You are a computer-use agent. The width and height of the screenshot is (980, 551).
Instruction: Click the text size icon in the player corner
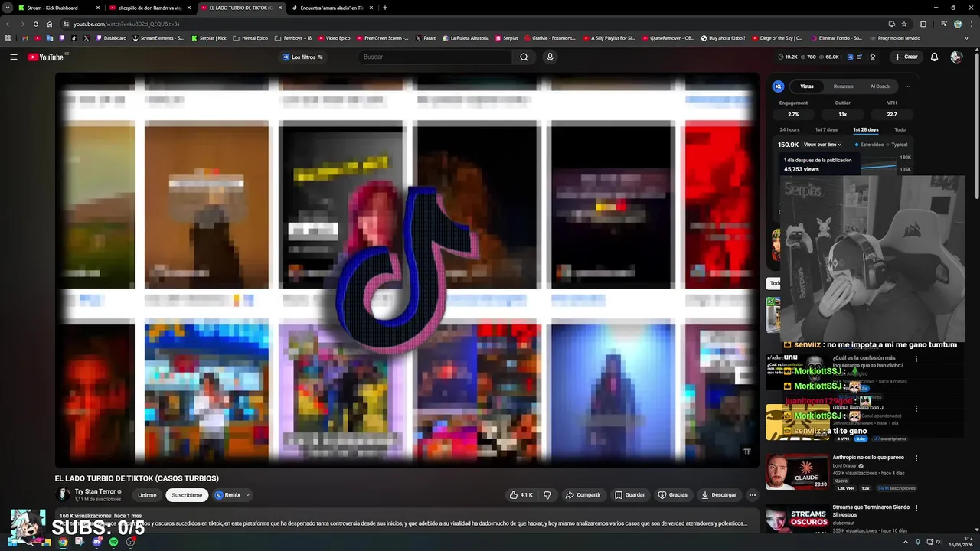[747, 452]
